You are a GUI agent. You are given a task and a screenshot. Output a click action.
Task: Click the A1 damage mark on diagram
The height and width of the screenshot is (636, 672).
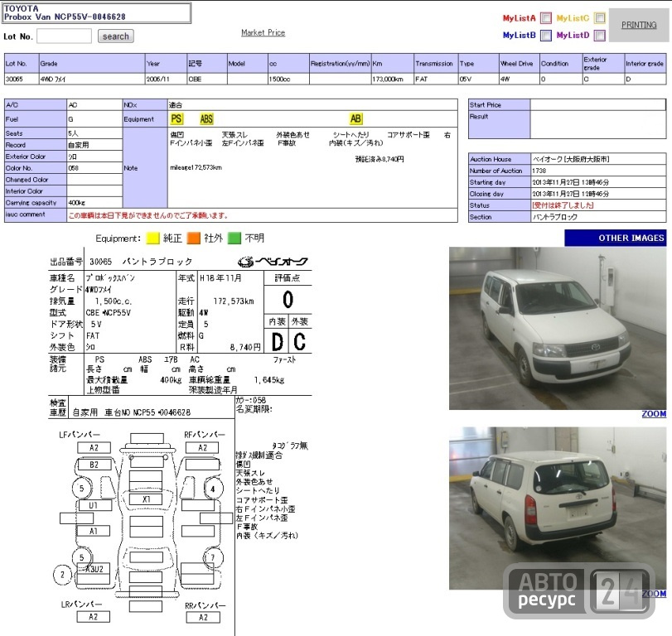coord(94,531)
